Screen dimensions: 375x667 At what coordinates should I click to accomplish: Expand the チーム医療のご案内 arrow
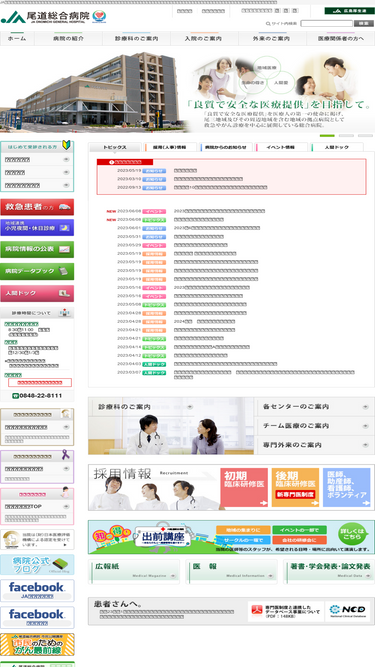pos(365,426)
